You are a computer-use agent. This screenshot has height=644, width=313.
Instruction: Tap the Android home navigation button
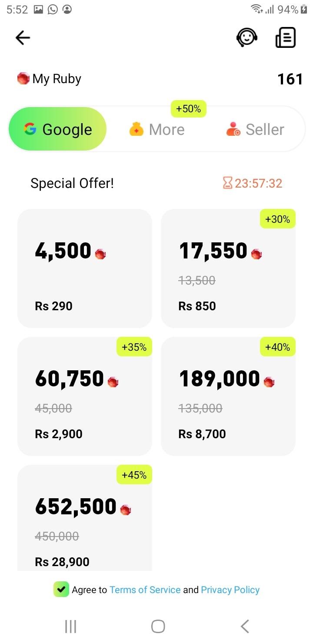click(158, 627)
